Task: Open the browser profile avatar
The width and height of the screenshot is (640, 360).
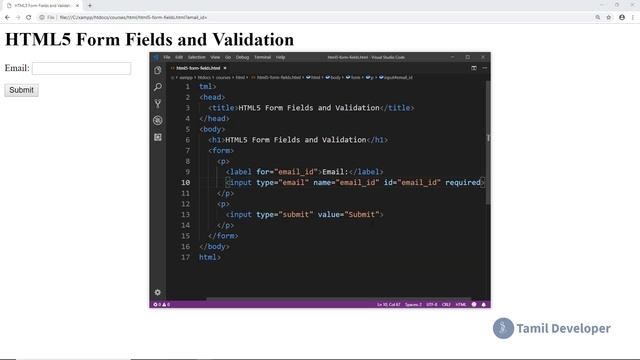Action: [622, 18]
